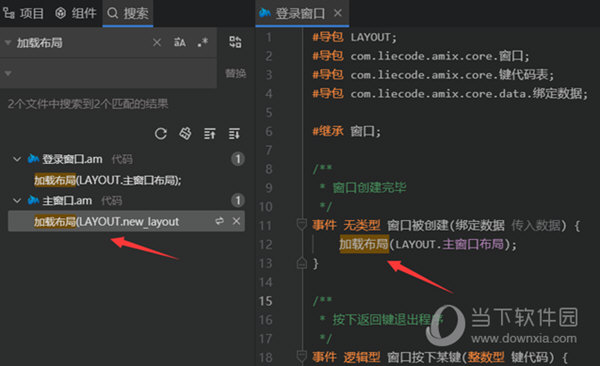Click the search summary text 2个文件中搜索到2个匹配的结果

point(88,104)
